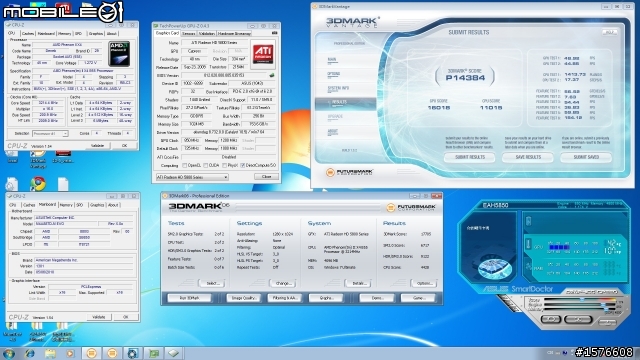Image resolution: width=640 pixels, height=360 pixels.
Task: Launch Internet Explorer from the taskbar
Action: tap(29, 353)
